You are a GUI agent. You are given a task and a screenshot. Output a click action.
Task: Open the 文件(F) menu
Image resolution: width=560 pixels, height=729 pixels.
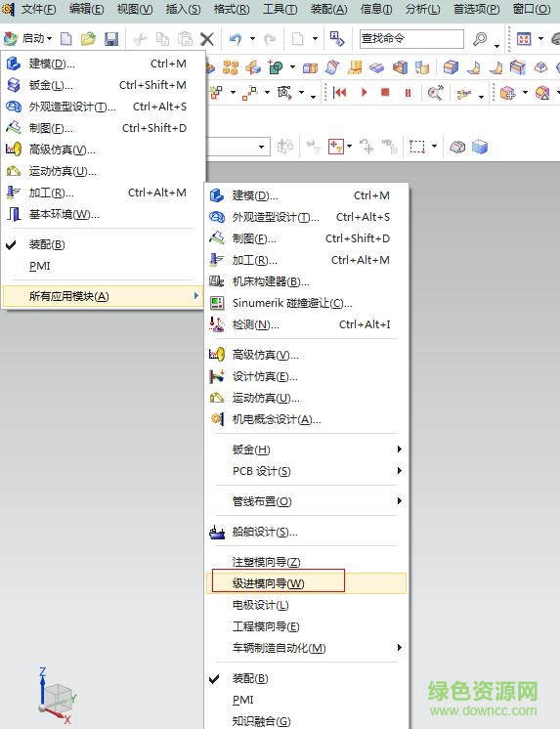point(38,9)
